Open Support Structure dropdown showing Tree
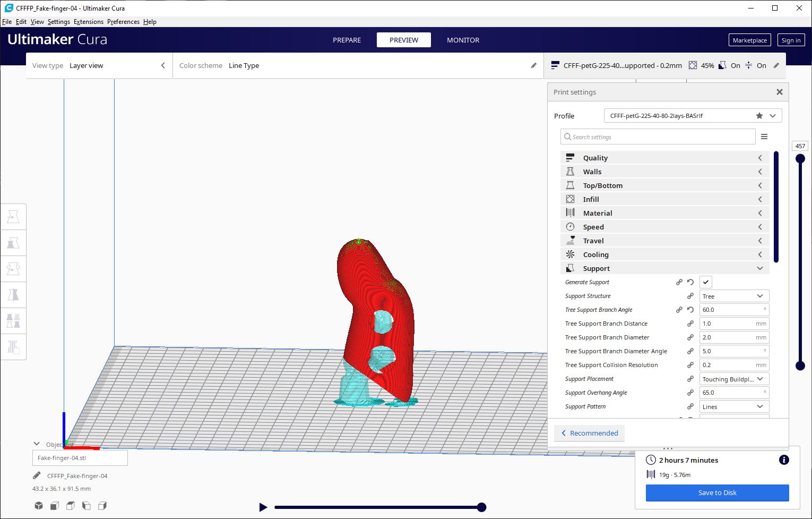This screenshot has width=812, height=519. (x=734, y=296)
